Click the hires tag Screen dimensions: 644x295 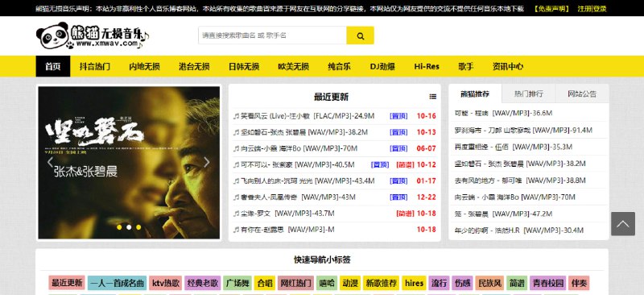pos(414,283)
